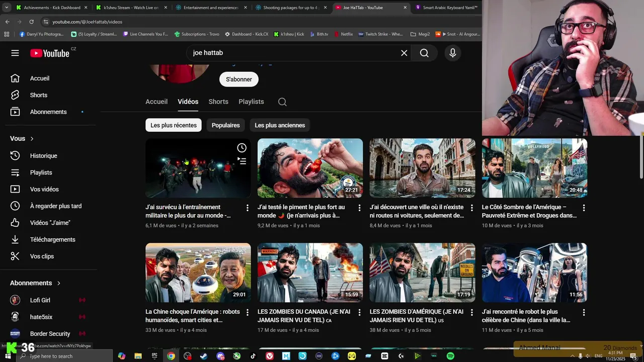Click the Chrome address bar URL
644x362 pixels.
(88, 22)
